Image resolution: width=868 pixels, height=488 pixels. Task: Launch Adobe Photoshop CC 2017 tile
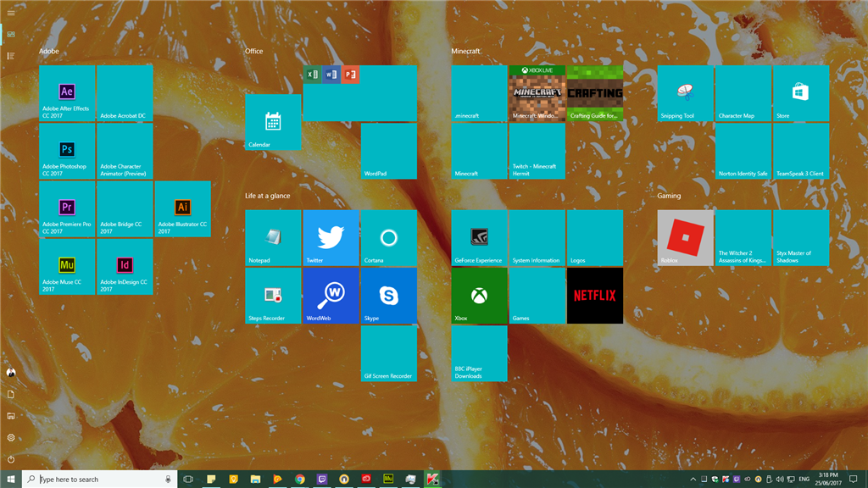tap(67, 151)
